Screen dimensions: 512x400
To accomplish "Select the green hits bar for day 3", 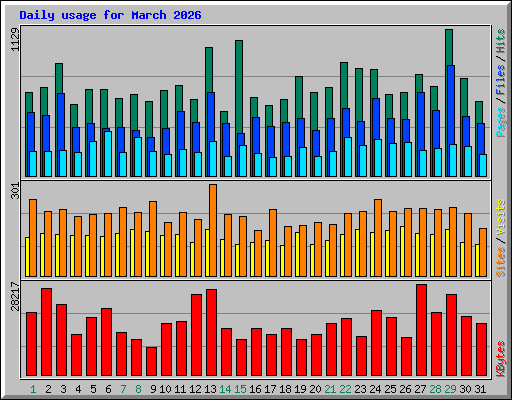I will [x=59, y=78].
